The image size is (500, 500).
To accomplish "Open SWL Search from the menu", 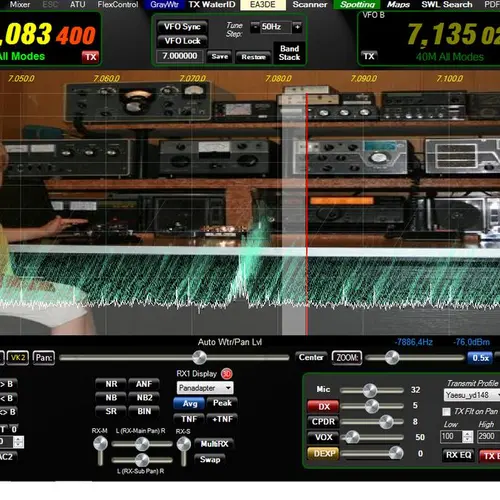I will [x=447, y=4].
